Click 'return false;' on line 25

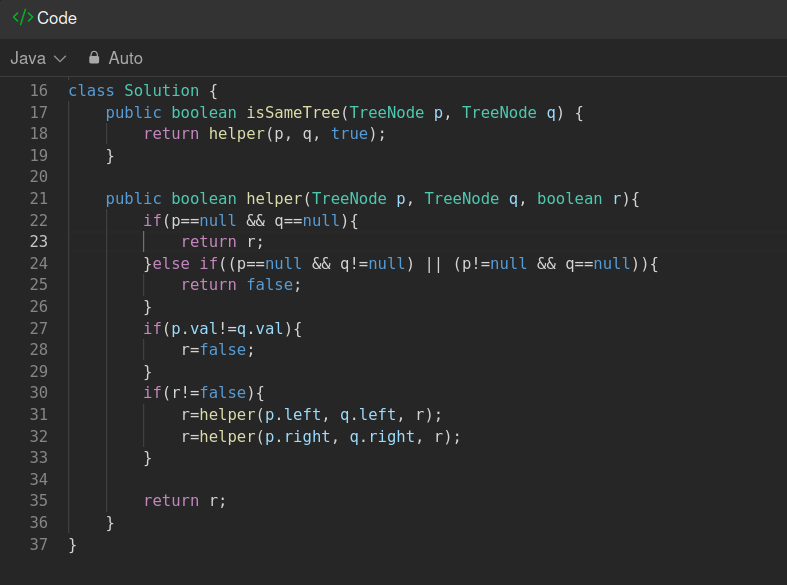pyautogui.click(x=241, y=285)
